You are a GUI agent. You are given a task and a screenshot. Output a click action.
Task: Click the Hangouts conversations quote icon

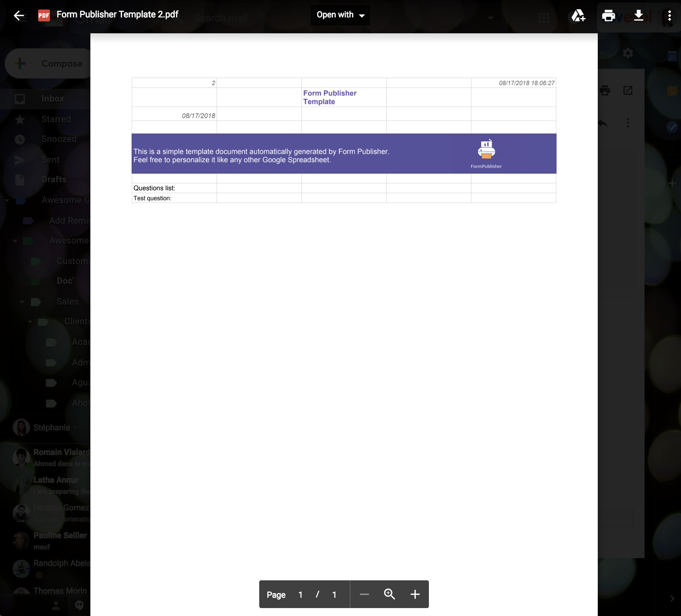click(79, 605)
